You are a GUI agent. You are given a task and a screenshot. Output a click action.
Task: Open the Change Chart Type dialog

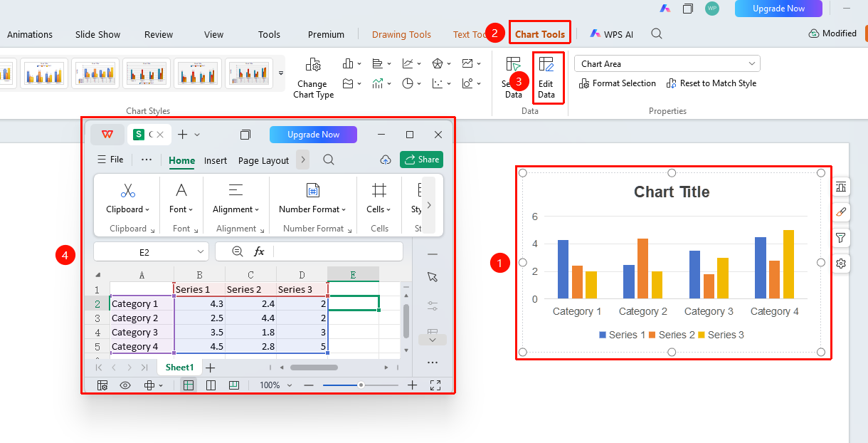(313, 78)
